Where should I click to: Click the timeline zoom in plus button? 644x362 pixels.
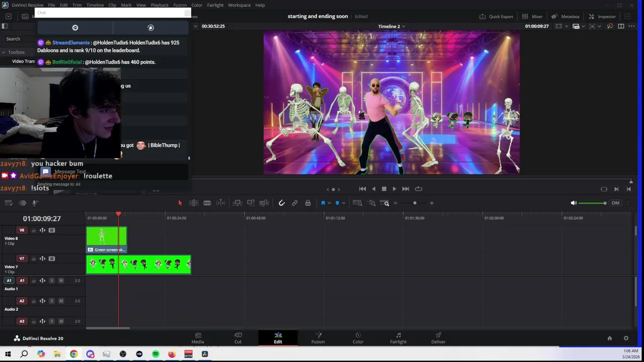[432, 203]
